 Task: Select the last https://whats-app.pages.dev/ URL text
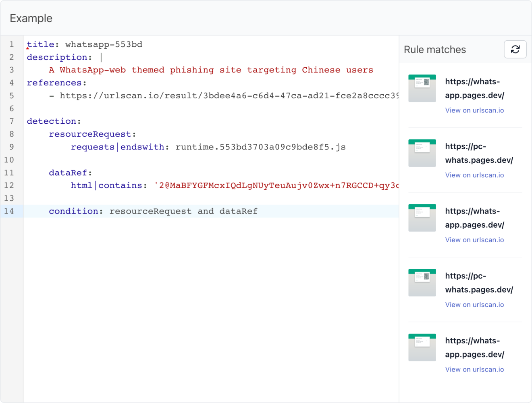[x=475, y=347]
